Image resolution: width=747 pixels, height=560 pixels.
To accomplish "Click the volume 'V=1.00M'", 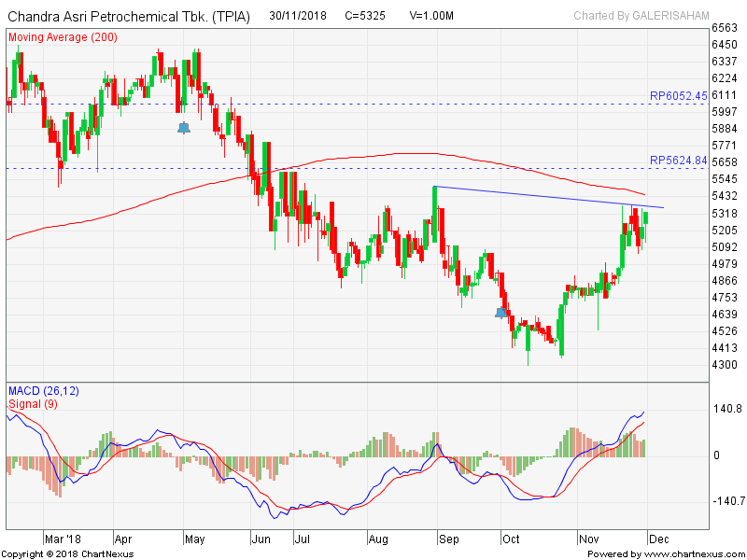I will point(431,16).
